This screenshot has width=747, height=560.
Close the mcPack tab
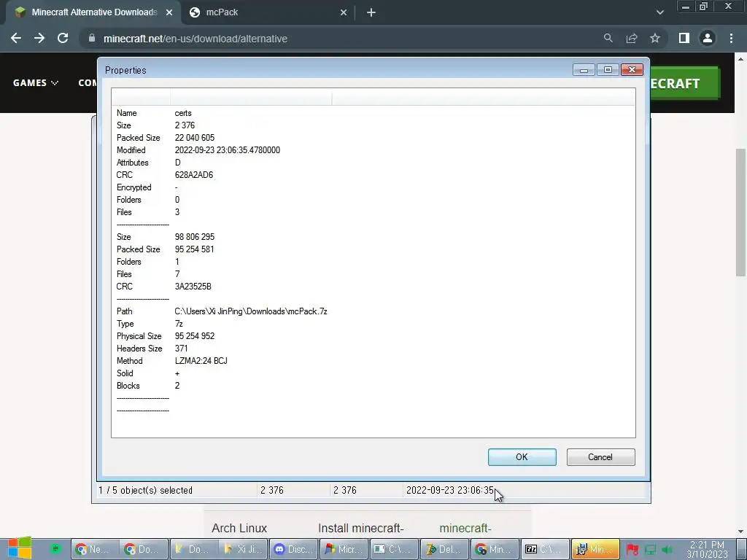(x=344, y=12)
